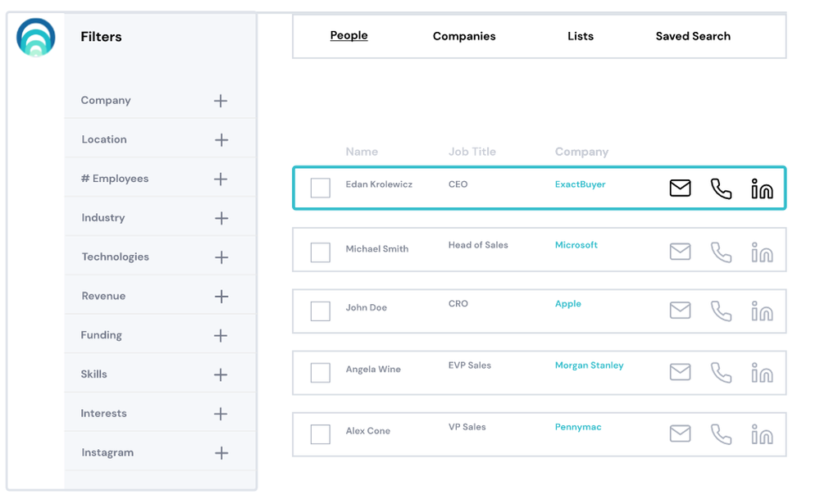The image size is (820, 504).
Task: Click the VP Sales job title
Action: [x=467, y=427]
